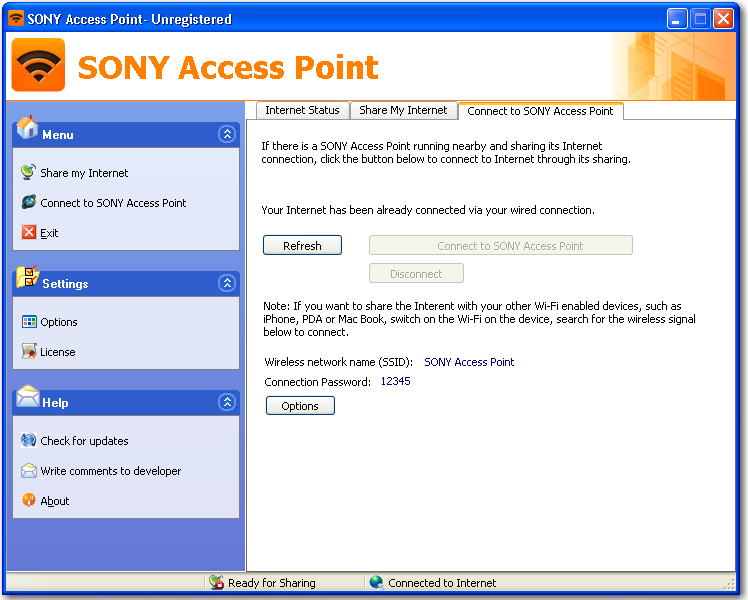Open the License link
The height and width of the screenshot is (600, 748).
tap(58, 352)
